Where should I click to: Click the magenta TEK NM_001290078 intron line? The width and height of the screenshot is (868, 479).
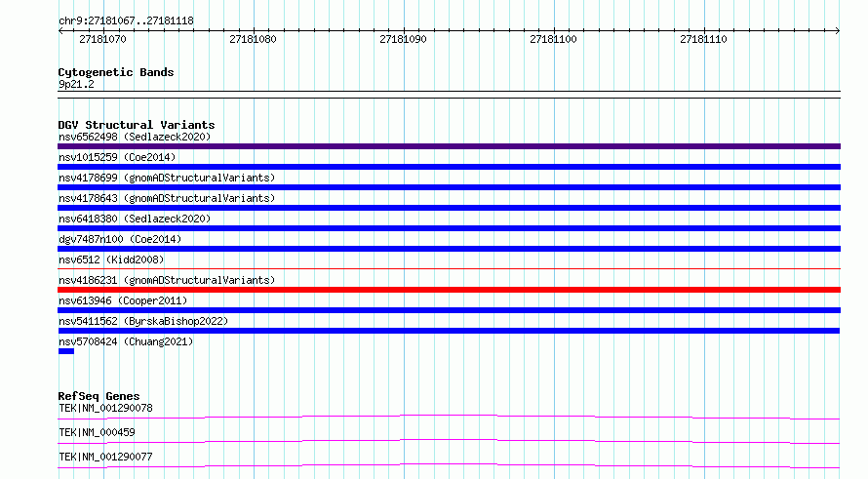449,417
